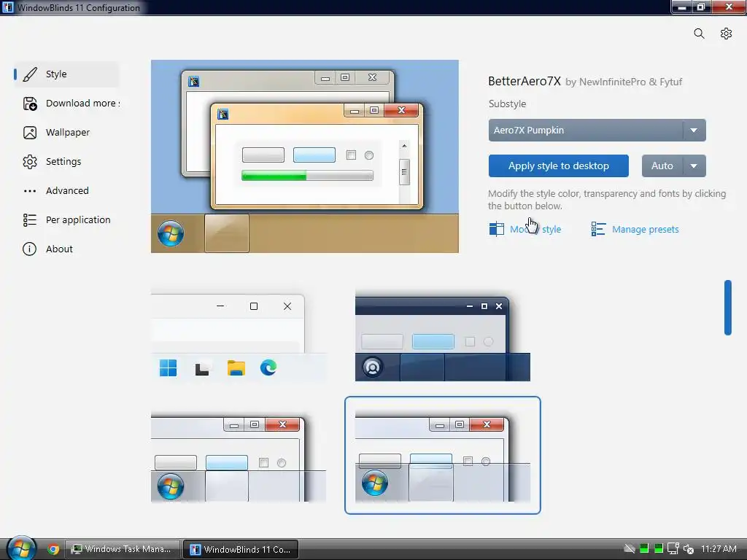Click the 11:27 AM clock
This screenshot has height=560, width=747.
tap(719, 549)
